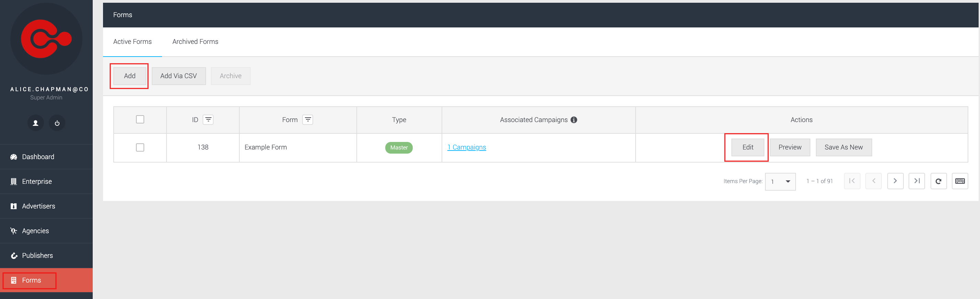Click the Associated Campaigns info icon

pyautogui.click(x=574, y=120)
